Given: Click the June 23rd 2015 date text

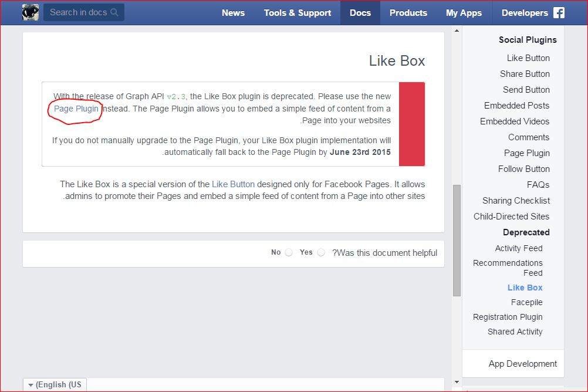Looking at the screenshot, I should (360, 153).
